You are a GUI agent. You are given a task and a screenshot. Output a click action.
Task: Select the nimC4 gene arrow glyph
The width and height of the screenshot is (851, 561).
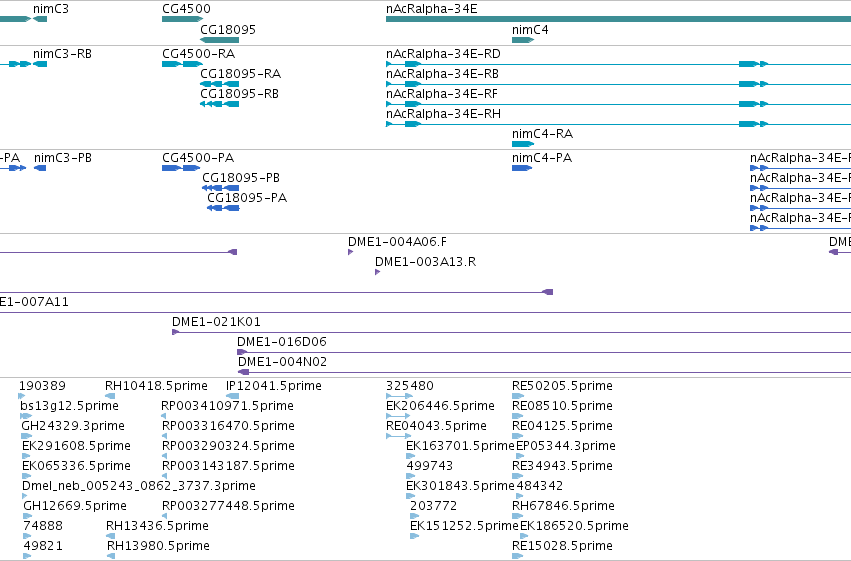coord(523,40)
